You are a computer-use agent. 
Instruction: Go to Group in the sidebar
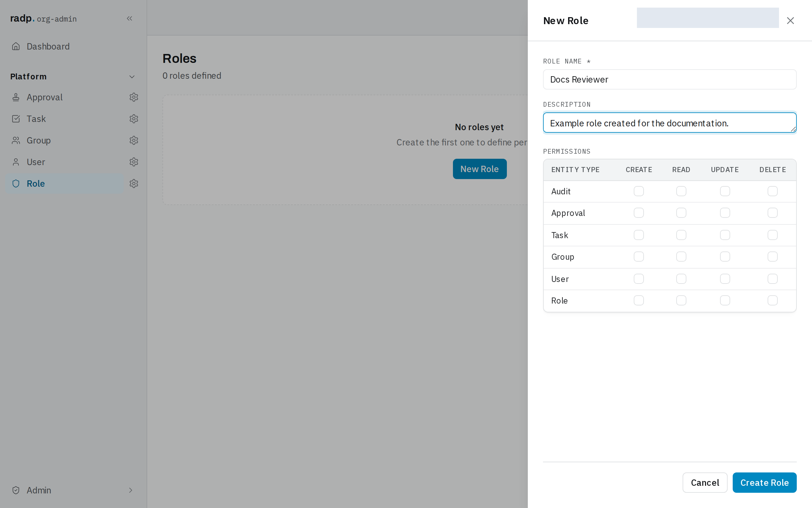[64, 140]
